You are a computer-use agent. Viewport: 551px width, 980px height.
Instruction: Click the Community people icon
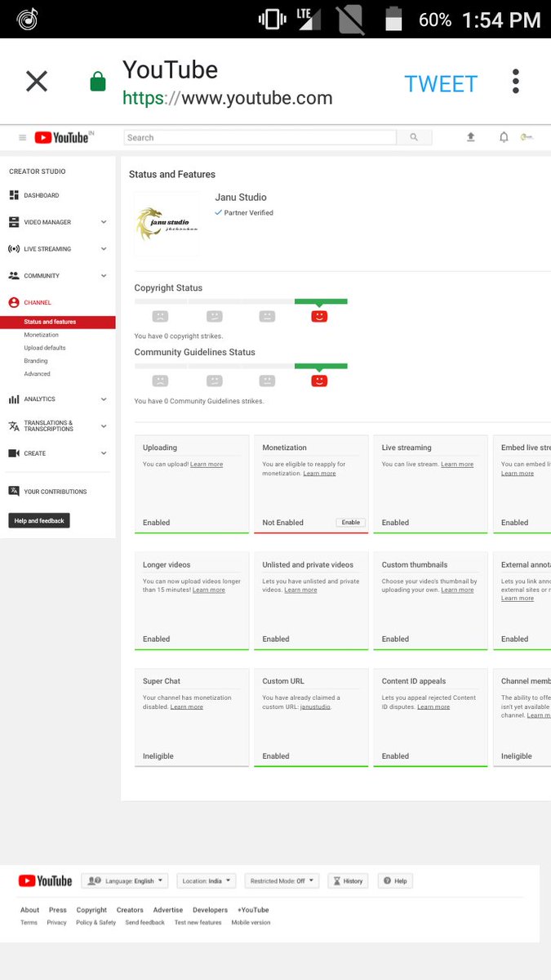point(14,276)
